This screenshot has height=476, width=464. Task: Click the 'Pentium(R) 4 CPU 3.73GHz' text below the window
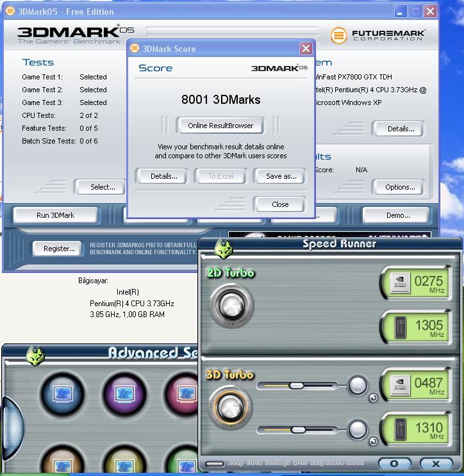click(132, 304)
